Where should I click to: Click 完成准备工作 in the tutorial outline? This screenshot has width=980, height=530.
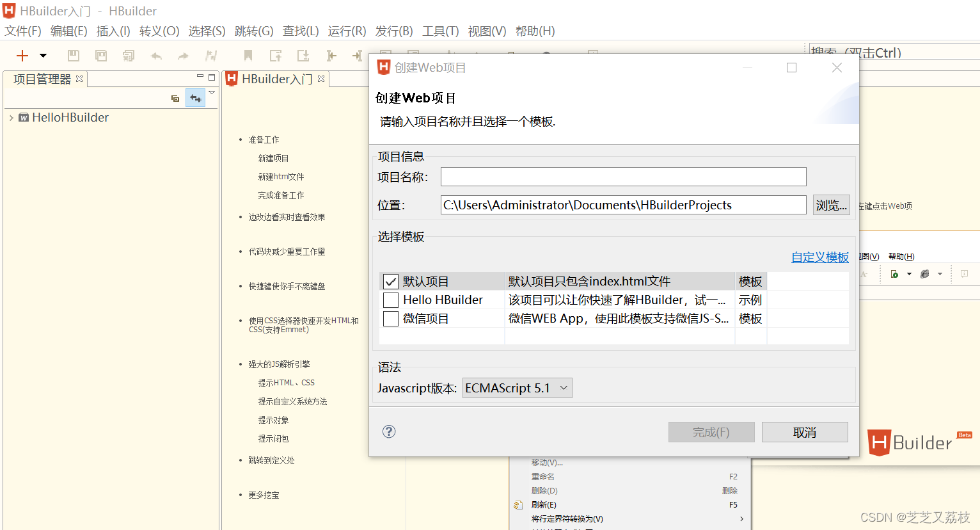tap(281, 195)
